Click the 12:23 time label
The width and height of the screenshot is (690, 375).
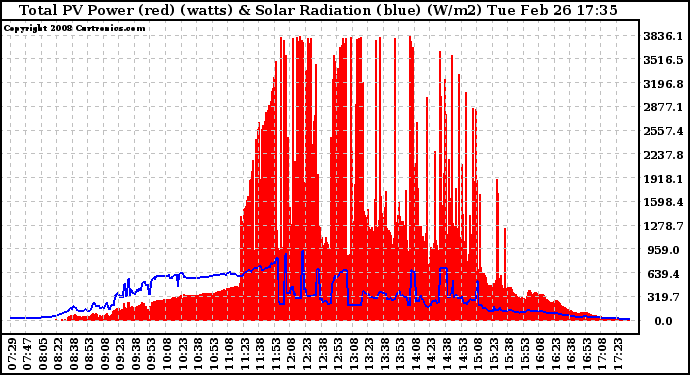[x=307, y=354]
